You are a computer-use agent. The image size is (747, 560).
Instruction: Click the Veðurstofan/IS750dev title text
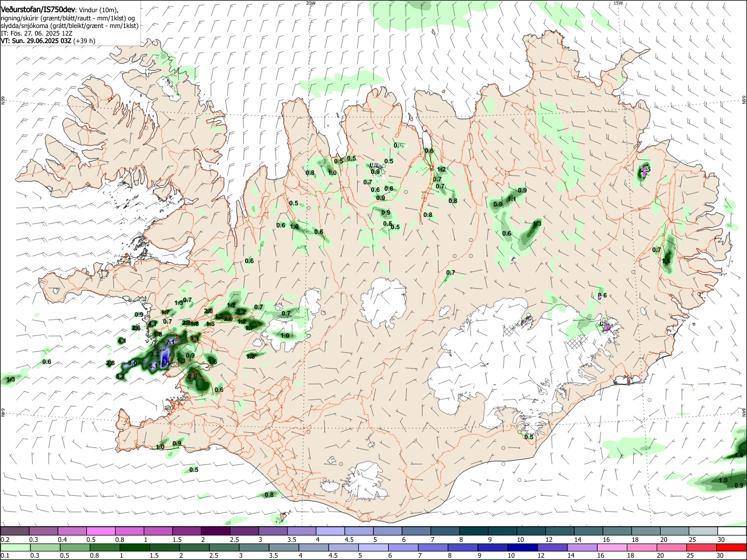[38, 9]
